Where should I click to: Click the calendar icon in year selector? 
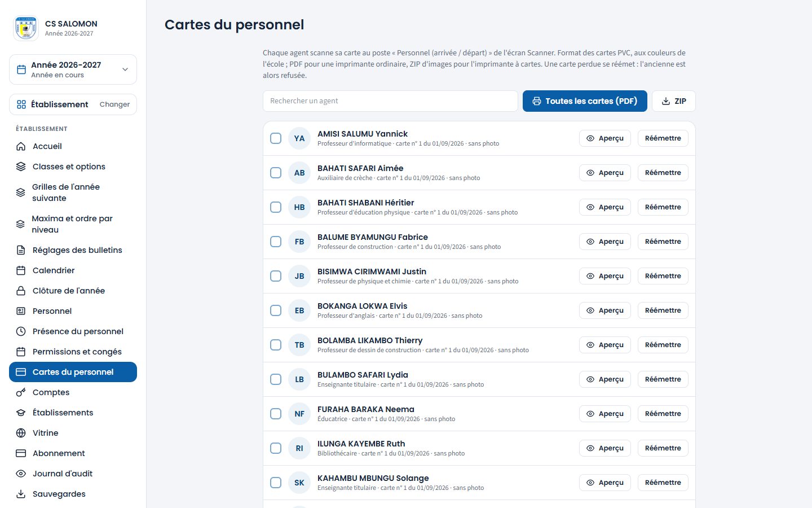tap(21, 69)
